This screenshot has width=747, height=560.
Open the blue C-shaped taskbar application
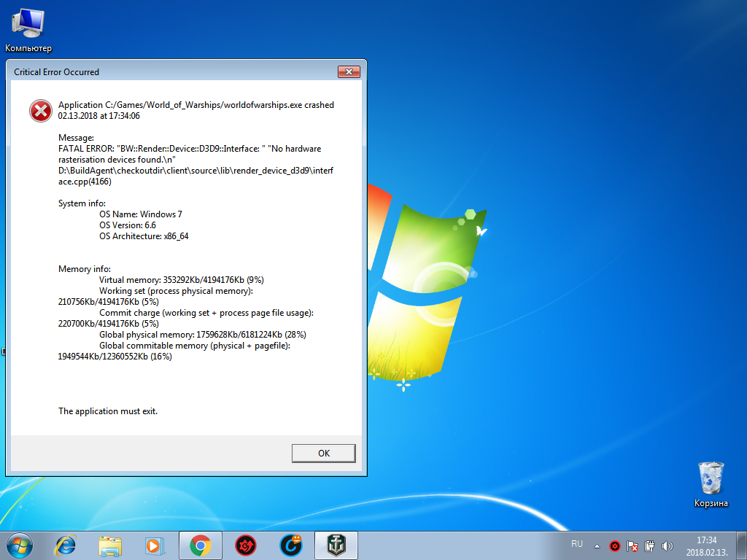(290, 545)
